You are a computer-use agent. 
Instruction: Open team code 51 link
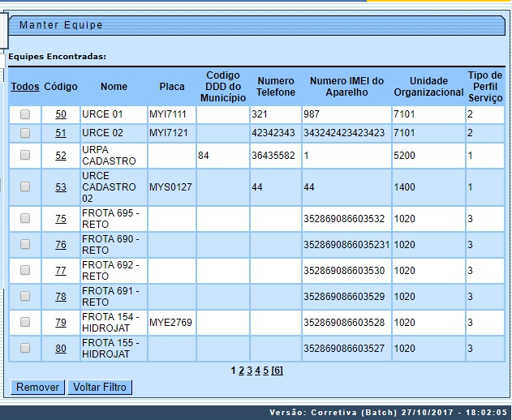(61, 133)
